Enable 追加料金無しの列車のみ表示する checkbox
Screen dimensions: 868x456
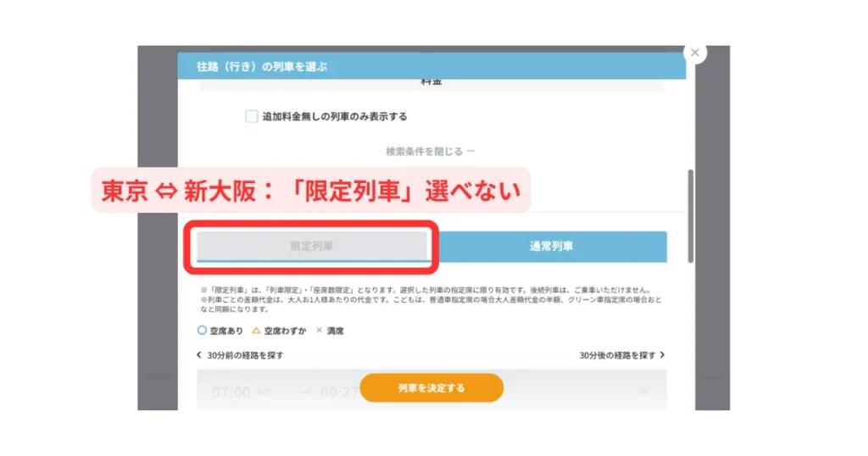pyautogui.click(x=252, y=116)
